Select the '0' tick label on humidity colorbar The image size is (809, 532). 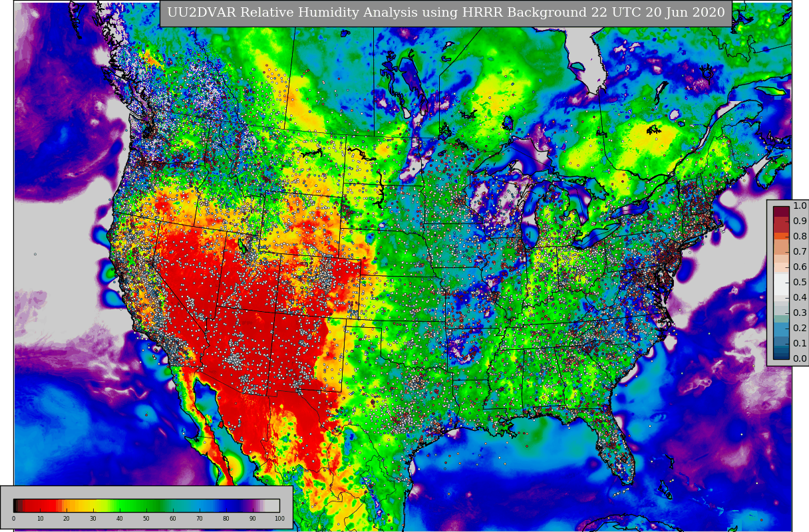(13, 519)
